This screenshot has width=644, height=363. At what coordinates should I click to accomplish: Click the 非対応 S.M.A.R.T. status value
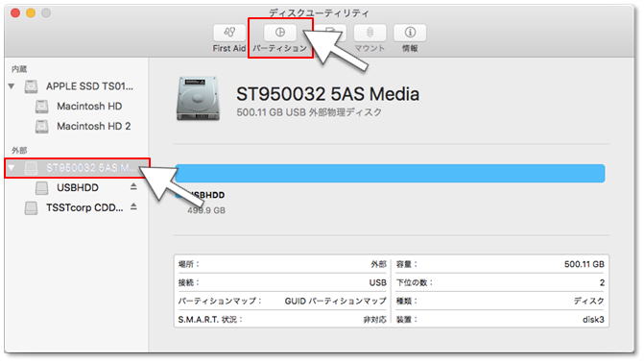374,320
